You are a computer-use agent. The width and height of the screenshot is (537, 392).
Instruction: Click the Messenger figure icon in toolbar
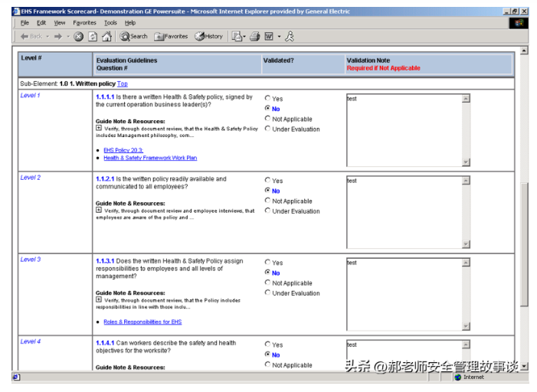pyautogui.click(x=290, y=36)
